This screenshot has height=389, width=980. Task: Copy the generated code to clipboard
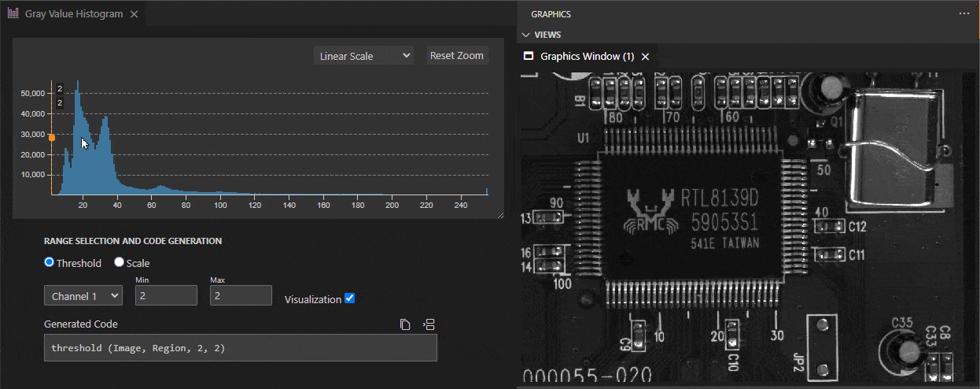(x=405, y=324)
